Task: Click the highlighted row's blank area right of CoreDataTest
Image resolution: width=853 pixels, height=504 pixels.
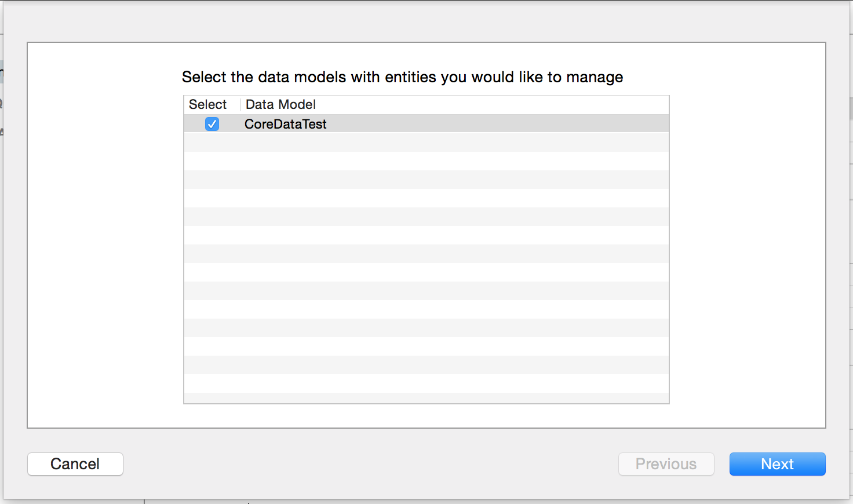Action: 497,124
